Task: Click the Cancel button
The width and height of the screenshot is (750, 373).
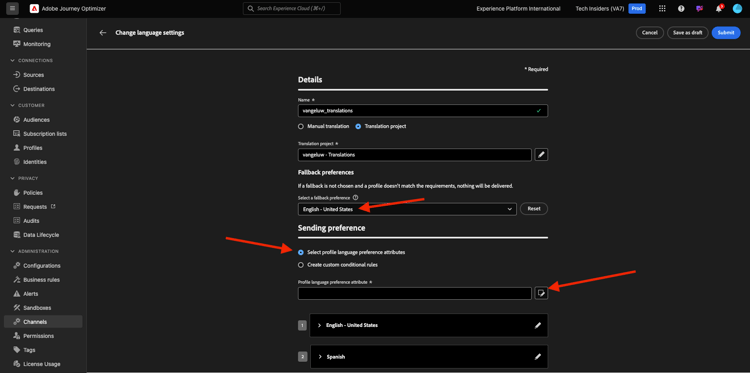Action: 650,33
